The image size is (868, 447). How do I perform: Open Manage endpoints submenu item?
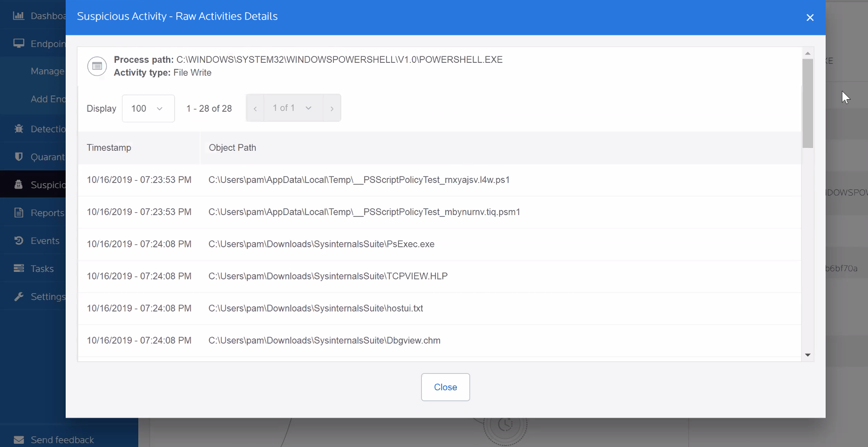[47, 71]
